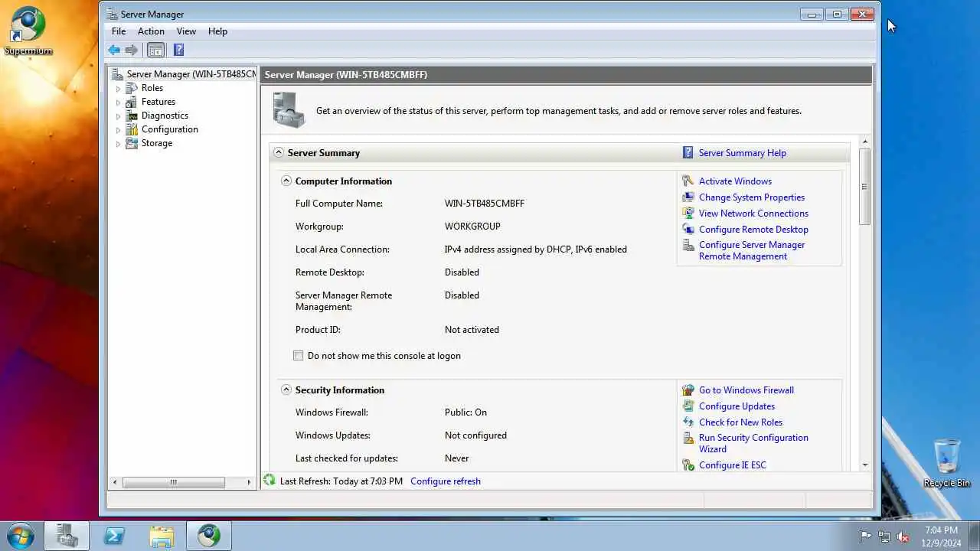Launch PowerShell from the taskbar
Screen dimensions: 980x551
tap(114, 536)
